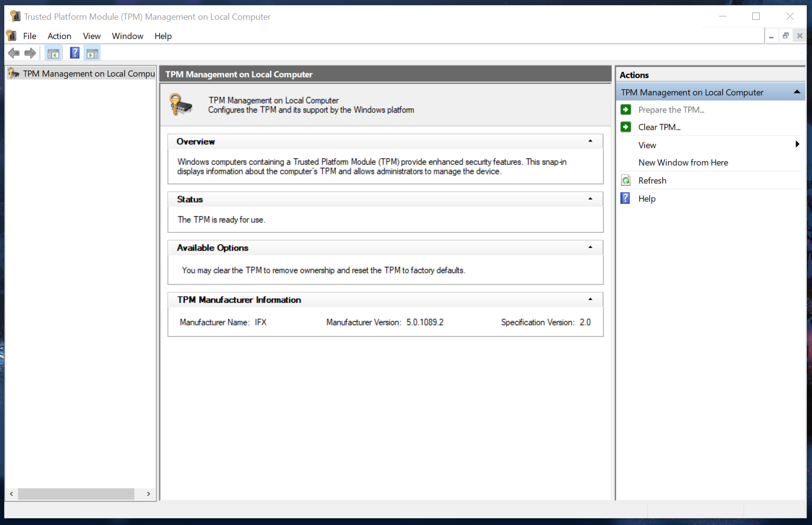812x525 pixels.
Task: Click the Help question icon in Actions pane
Action: pos(625,198)
